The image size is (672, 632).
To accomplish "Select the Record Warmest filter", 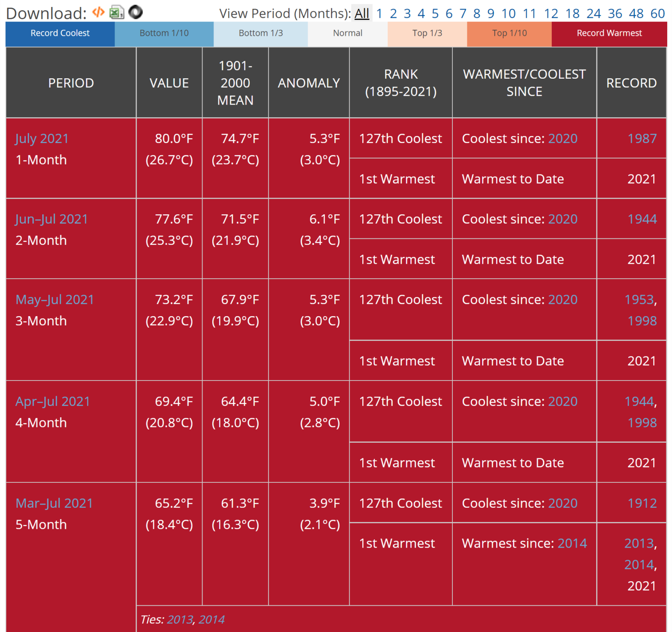I will pos(609,33).
